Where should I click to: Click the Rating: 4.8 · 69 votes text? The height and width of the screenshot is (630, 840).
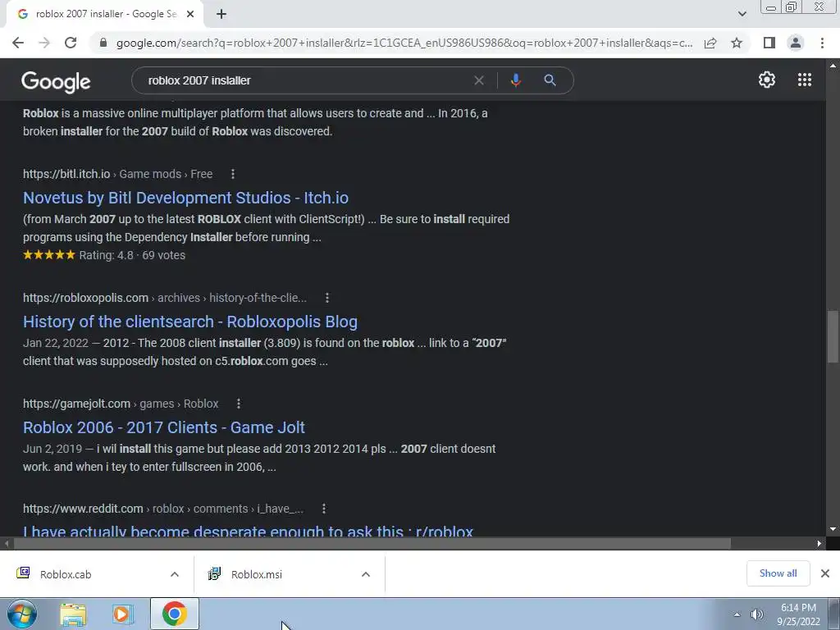point(132,255)
